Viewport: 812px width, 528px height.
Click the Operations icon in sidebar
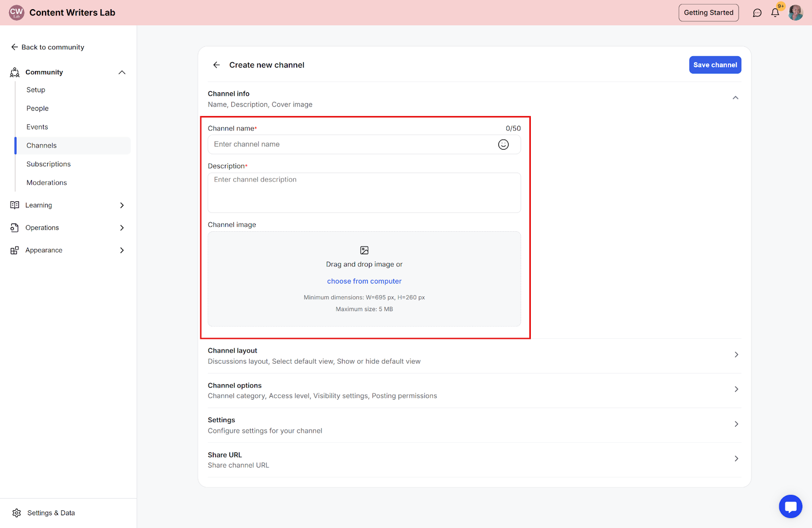15,228
